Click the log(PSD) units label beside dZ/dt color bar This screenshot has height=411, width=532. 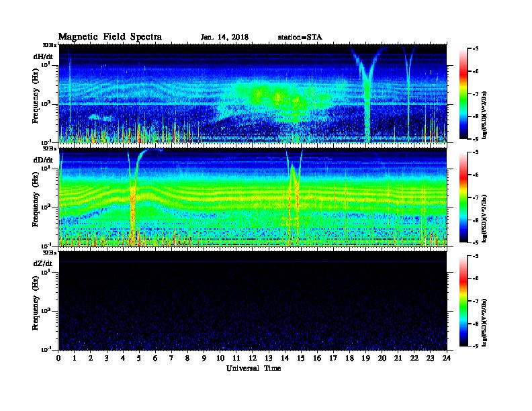coord(484,322)
